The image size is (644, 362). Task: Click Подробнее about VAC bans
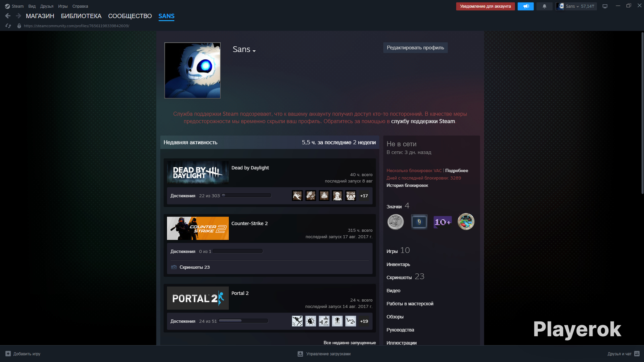(x=457, y=171)
